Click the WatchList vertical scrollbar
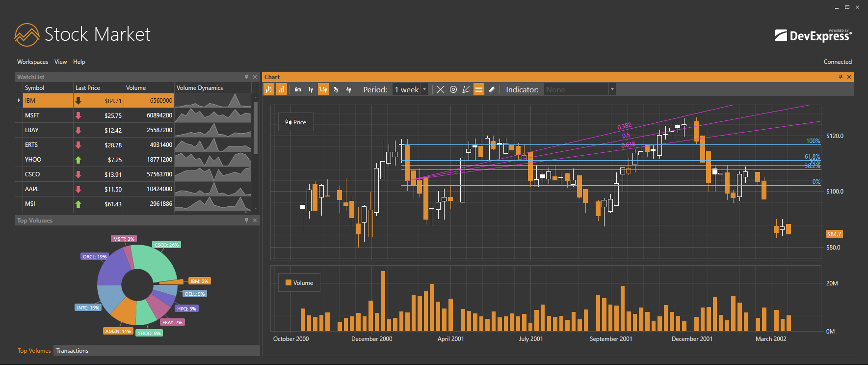The image size is (868, 365). [x=255, y=128]
